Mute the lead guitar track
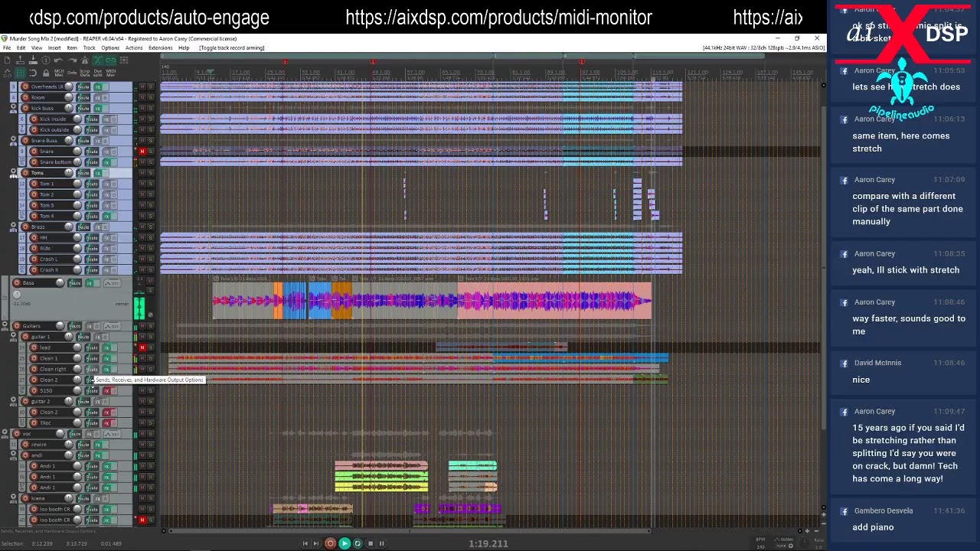980x551 pixels. pyautogui.click(x=142, y=347)
